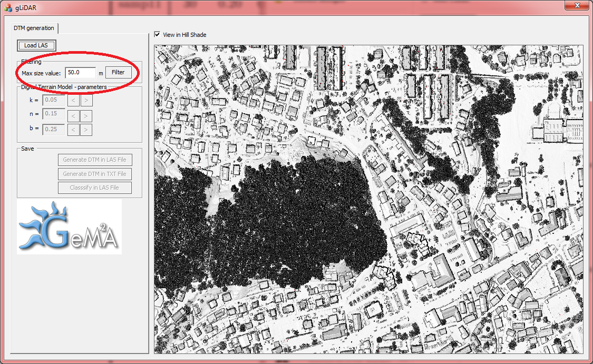Click the k parameter value field
The height and width of the screenshot is (364, 593).
(x=53, y=100)
